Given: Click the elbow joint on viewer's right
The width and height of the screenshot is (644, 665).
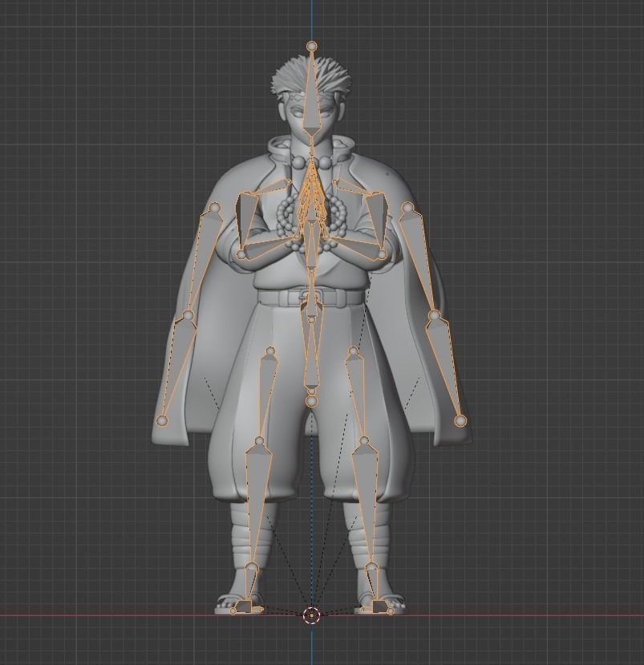Looking at the screenshot, I should pos(382,254).
